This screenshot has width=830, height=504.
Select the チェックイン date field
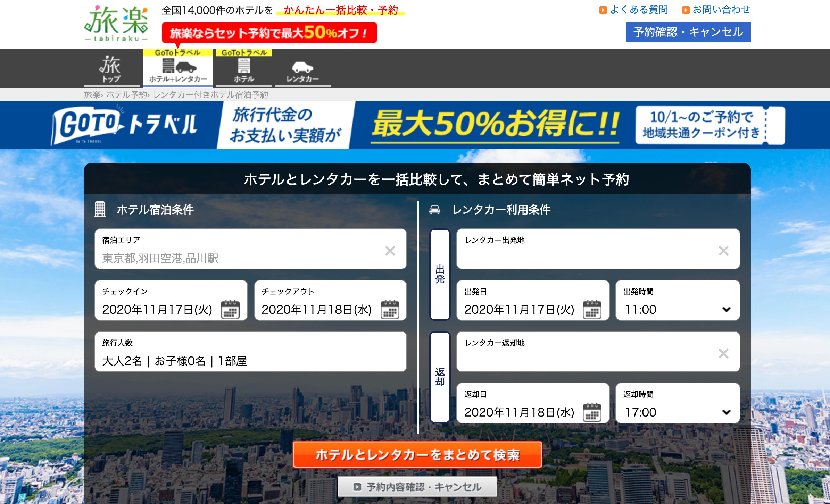[171, 300]
